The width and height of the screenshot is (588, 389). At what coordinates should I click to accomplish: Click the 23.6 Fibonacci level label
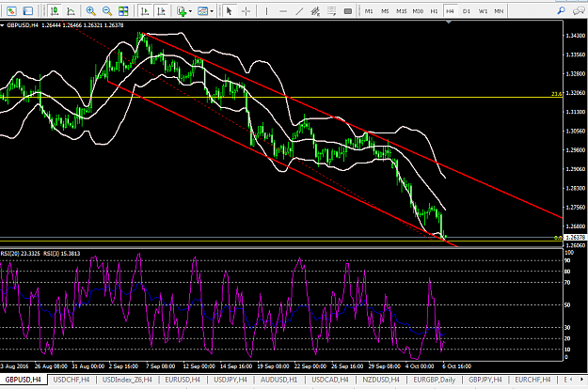pyautogui.click(x=557, y=94)
